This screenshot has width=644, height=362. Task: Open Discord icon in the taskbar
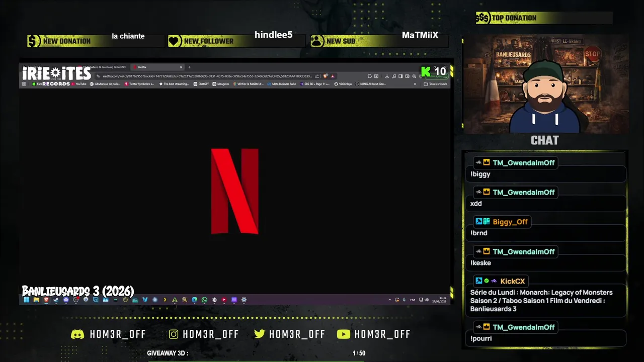coord(66,300)
